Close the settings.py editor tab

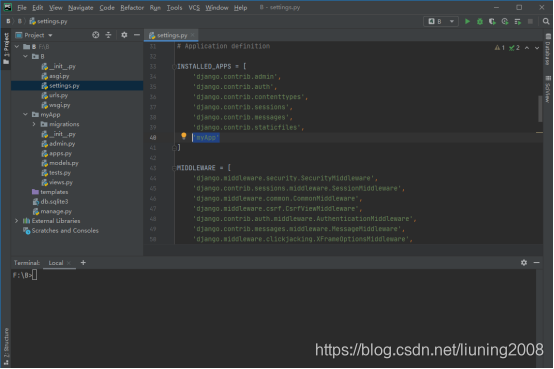point(193,35)
